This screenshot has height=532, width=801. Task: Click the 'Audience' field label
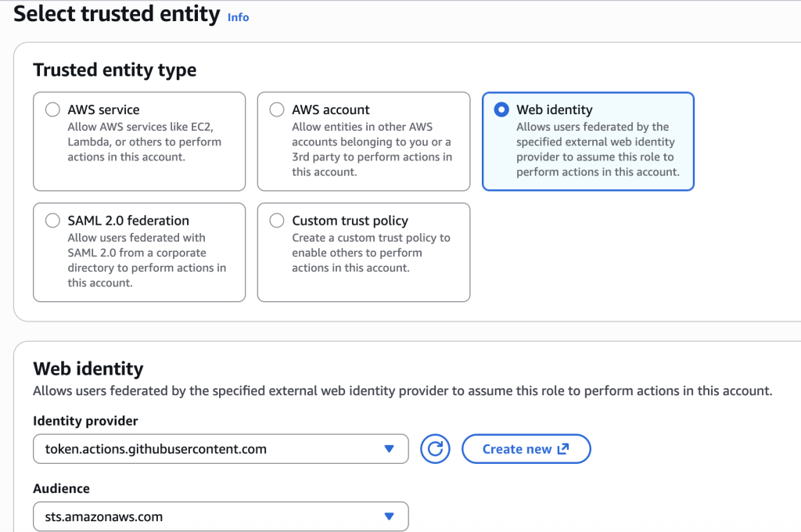61,488
